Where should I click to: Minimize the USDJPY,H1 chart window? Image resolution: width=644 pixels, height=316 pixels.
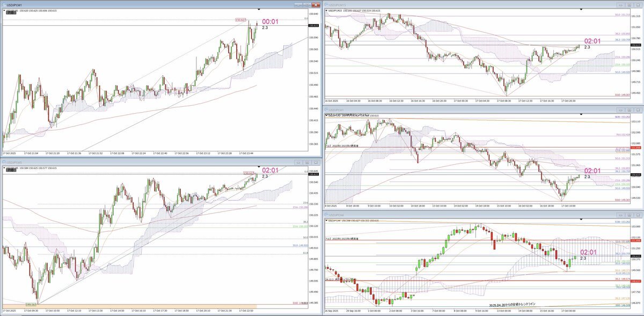coord(620,110)
